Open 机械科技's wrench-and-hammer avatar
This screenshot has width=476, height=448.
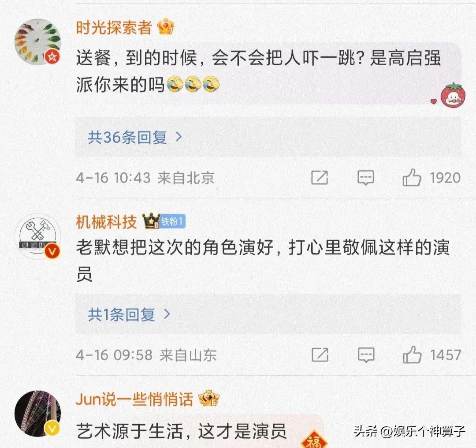coord(37,236)
